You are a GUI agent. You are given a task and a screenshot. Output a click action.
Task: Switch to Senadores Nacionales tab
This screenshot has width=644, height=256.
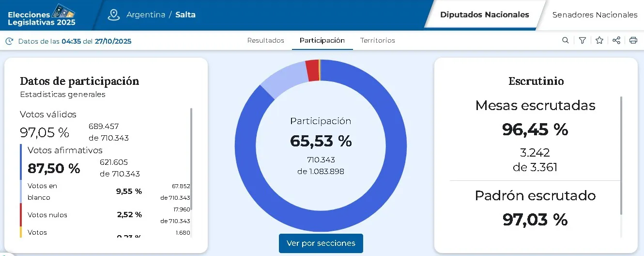(x=595, y=15)
